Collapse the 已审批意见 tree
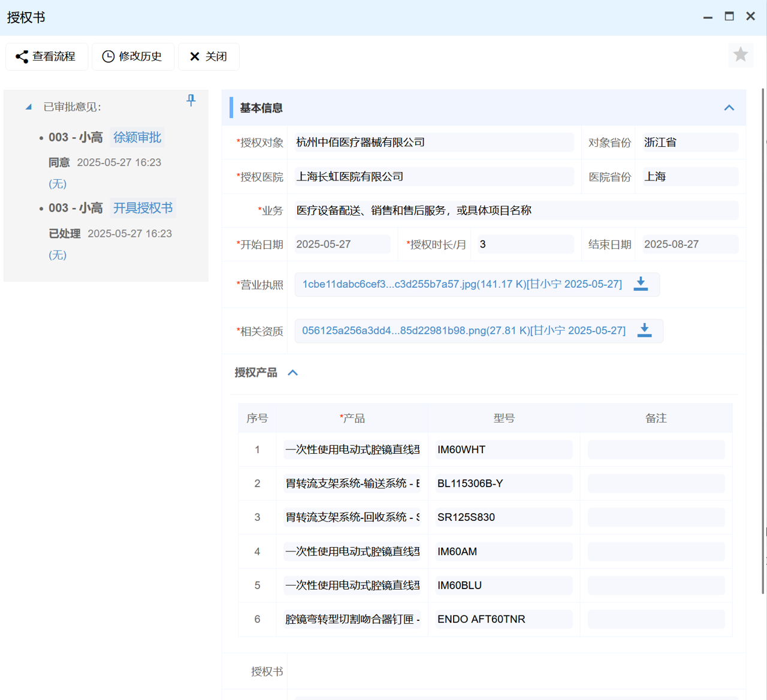Image resolution: width=767 pixels, height=700 pixels. [x=28, y=107]
